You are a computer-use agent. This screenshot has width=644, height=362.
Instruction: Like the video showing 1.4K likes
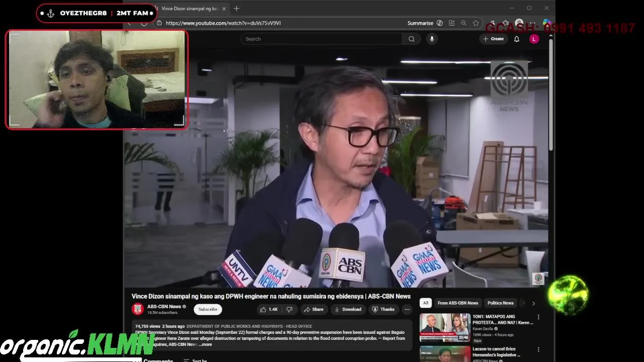point(269,309)
